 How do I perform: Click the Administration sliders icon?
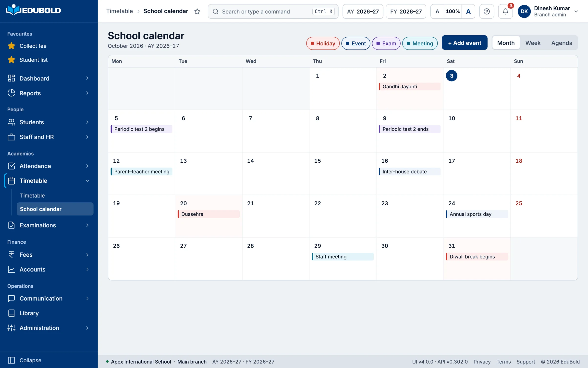point(11,328)
